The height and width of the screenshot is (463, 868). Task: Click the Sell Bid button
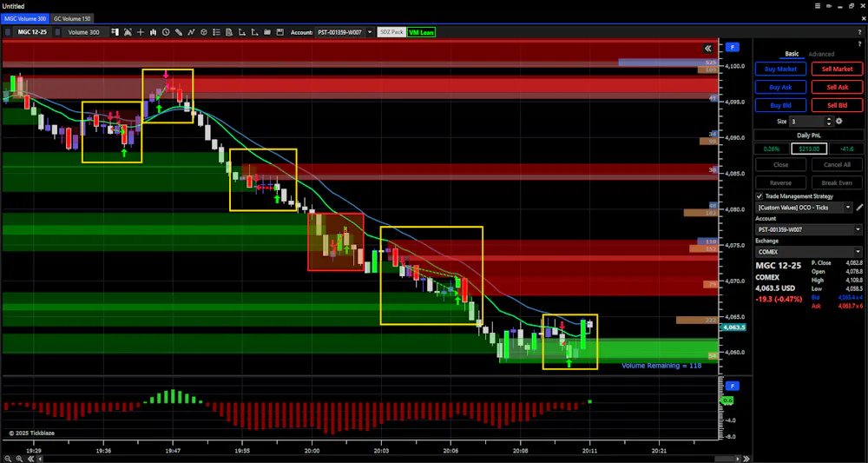[x=837, y=104]
